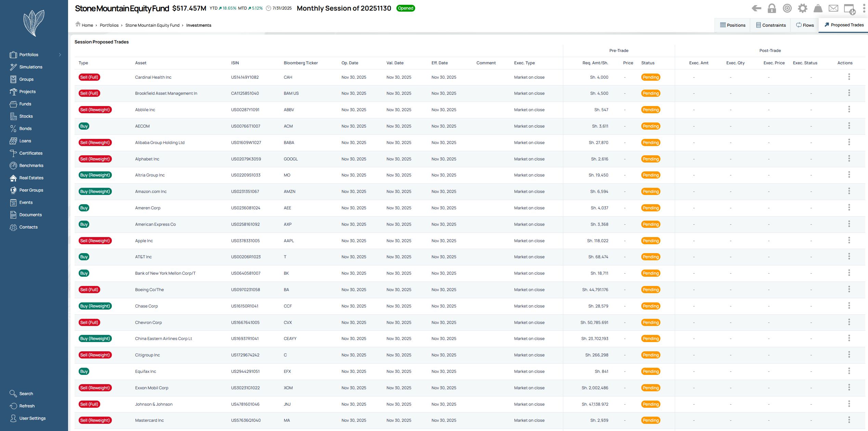Expand the Portfolios sidebar chevron
868x431 pixels.
click(x=60, y=55)
